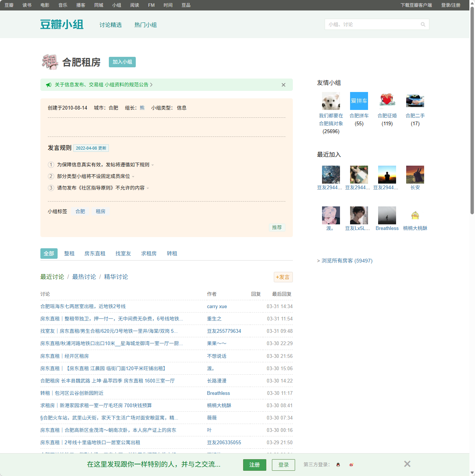This screenshot has height=476, width=475.
Task: Expand rule two about fixed member seats
Action: [x=134, y=176]
